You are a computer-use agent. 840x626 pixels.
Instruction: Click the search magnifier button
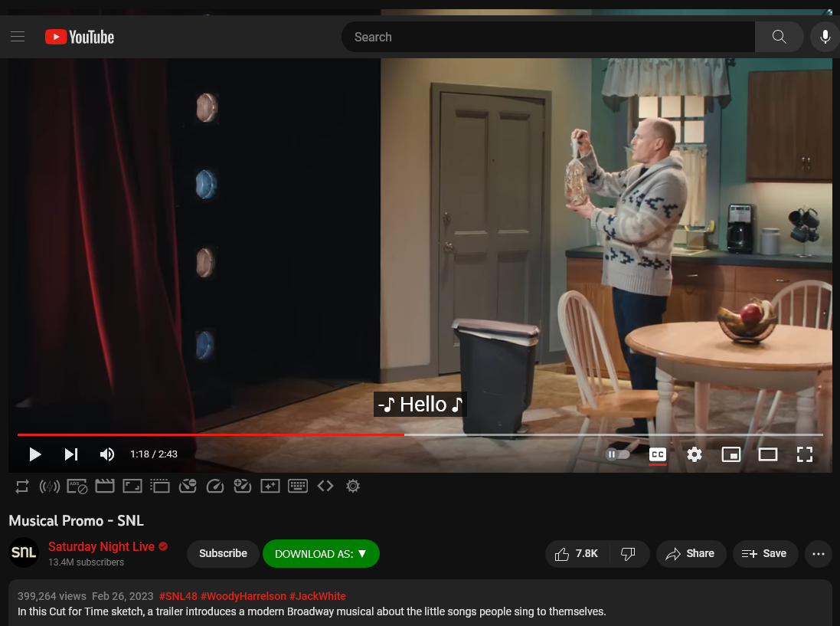(779, 37)
